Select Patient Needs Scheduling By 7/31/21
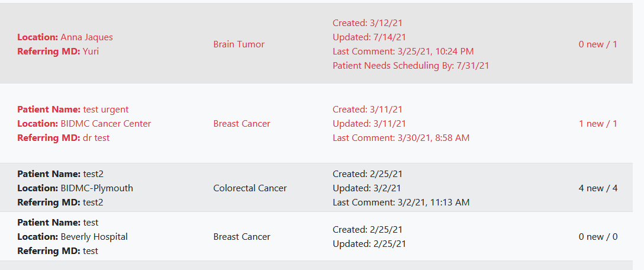The height and width of the screenshot is (270, 644). pyautogui.click(x=411, y=65)
